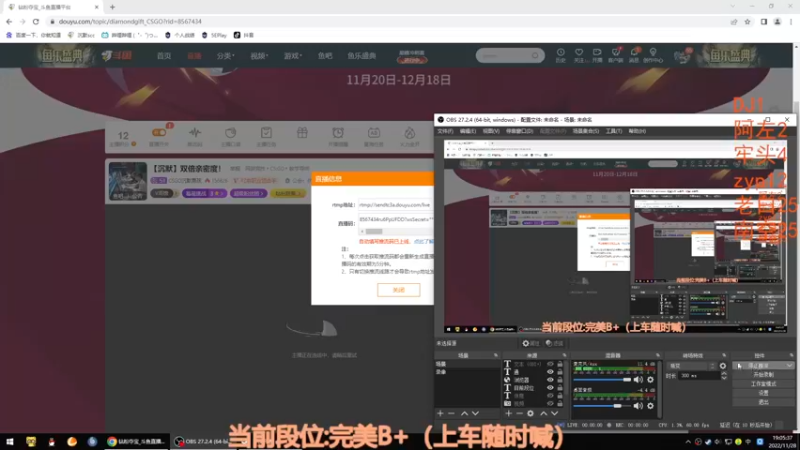
Task: Click transition duration 300 ms field
Action: tap(698, 376)
